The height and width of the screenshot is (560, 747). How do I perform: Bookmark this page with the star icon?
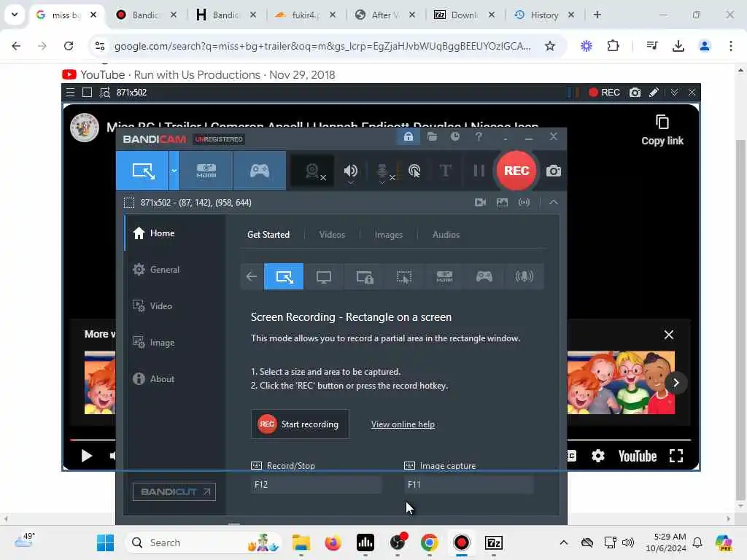[x=550, y=46]
